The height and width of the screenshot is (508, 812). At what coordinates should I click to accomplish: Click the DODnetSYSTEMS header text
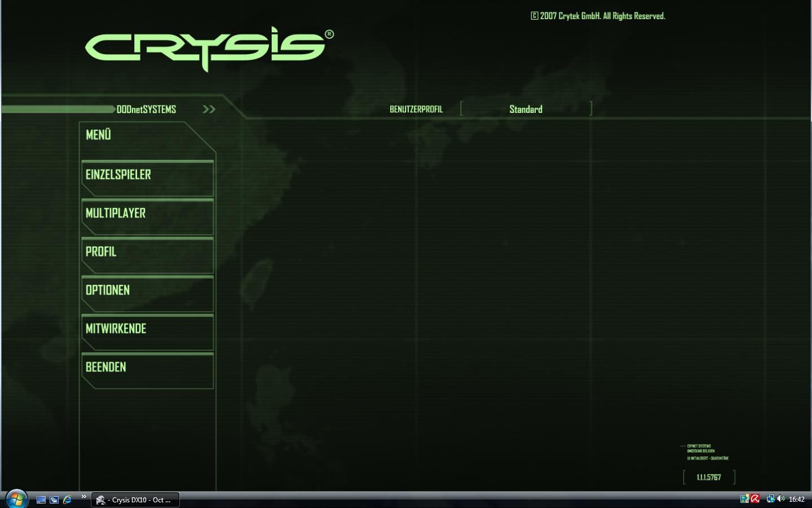click(146, 109)
